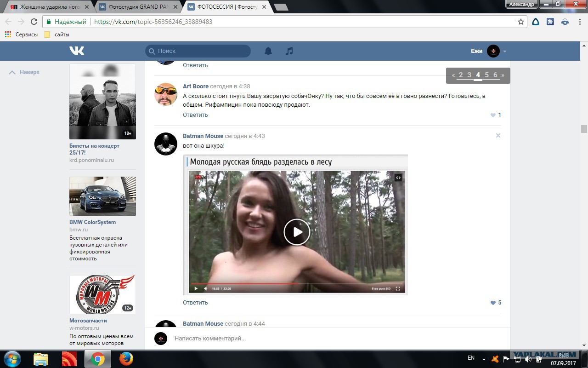This screenshot has height=368, width=588.
Task: Bookmark this page with the star icon
Action: (521, 22)
